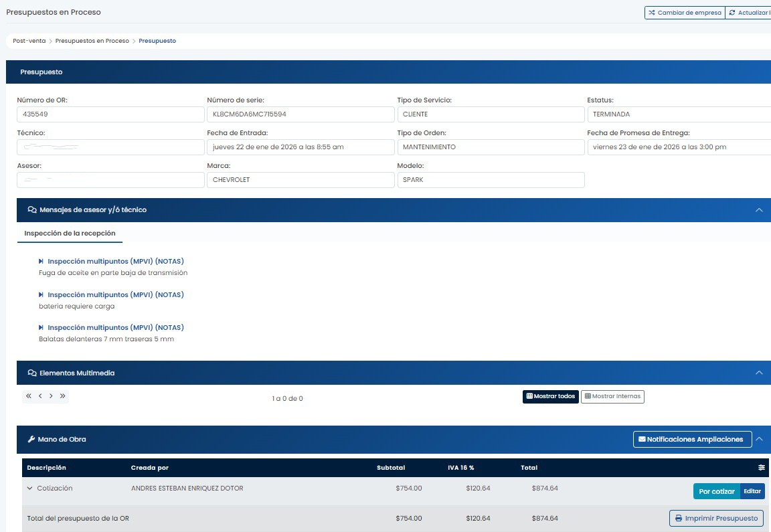The height and width of the screenshot is (532, 771).
Task: Toggle Mostrar todos multimedia filter
Action: [550, 396]
